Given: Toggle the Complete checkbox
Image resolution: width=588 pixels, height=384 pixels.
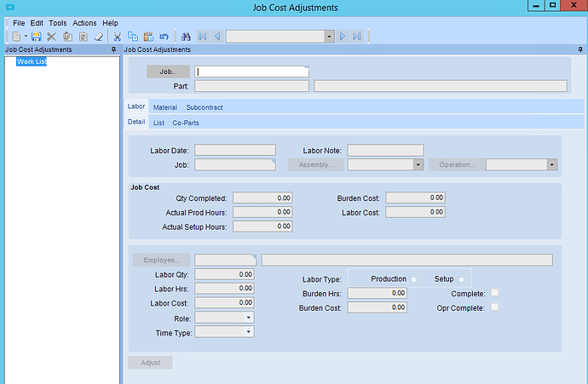Looking at the screenshot, I should 494,293.
